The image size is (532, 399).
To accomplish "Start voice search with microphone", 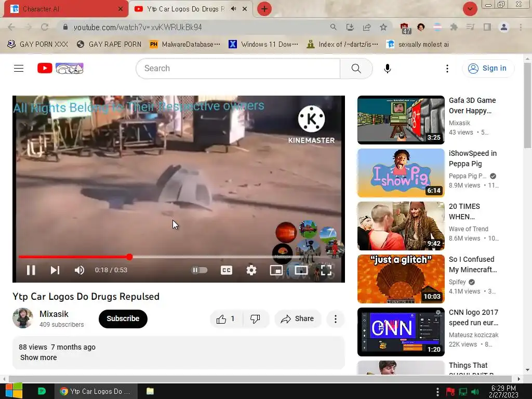I will (387, 68).
